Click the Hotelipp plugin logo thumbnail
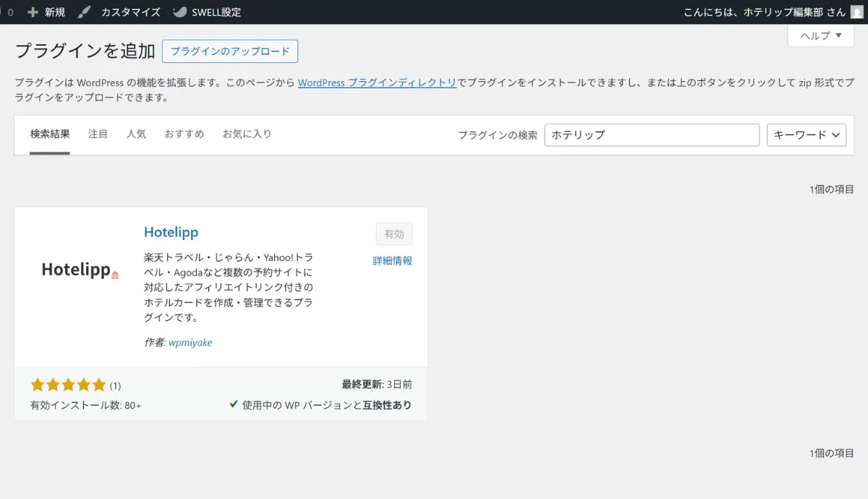The height and width of the screenshot is (499, 868). [80, 270]
